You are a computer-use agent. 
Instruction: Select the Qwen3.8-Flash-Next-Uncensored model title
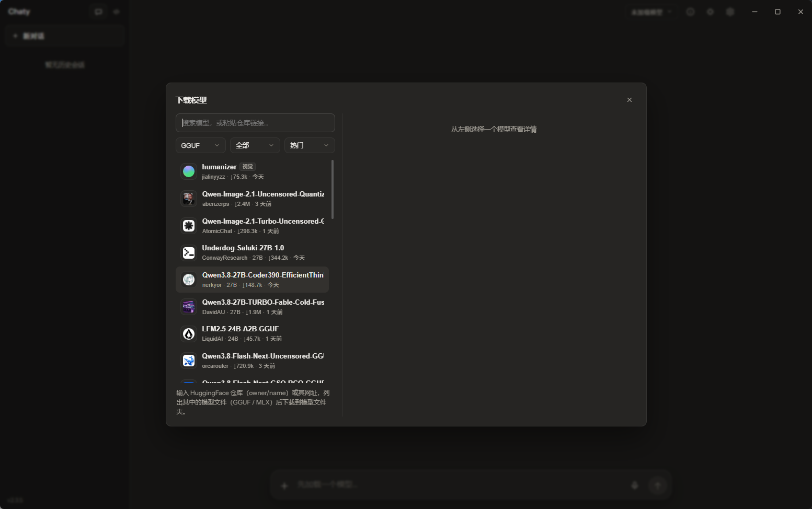point(263,356)
